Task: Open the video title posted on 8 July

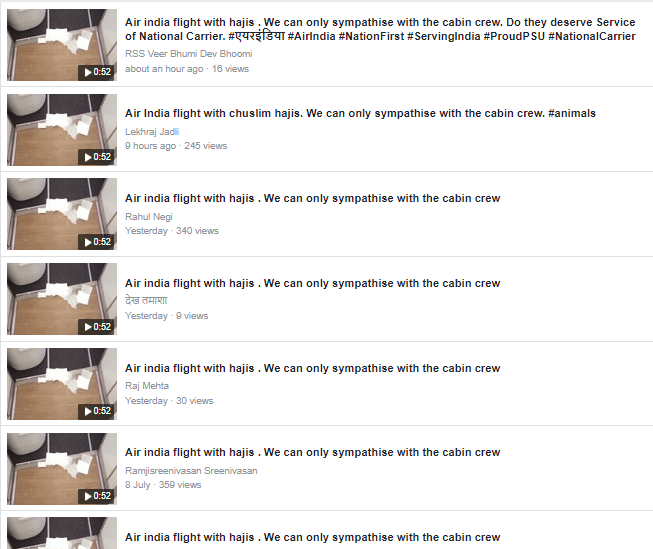Action: (312, 452)
